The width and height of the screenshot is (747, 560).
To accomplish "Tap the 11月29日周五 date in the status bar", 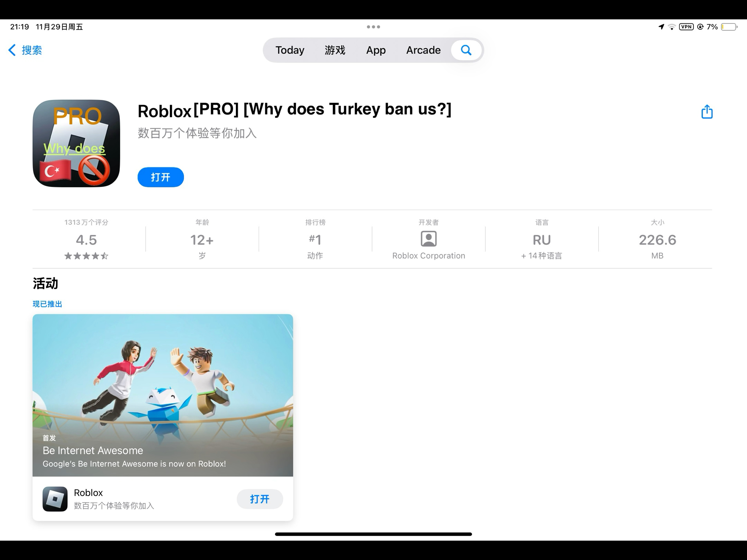I will (59, 27).
